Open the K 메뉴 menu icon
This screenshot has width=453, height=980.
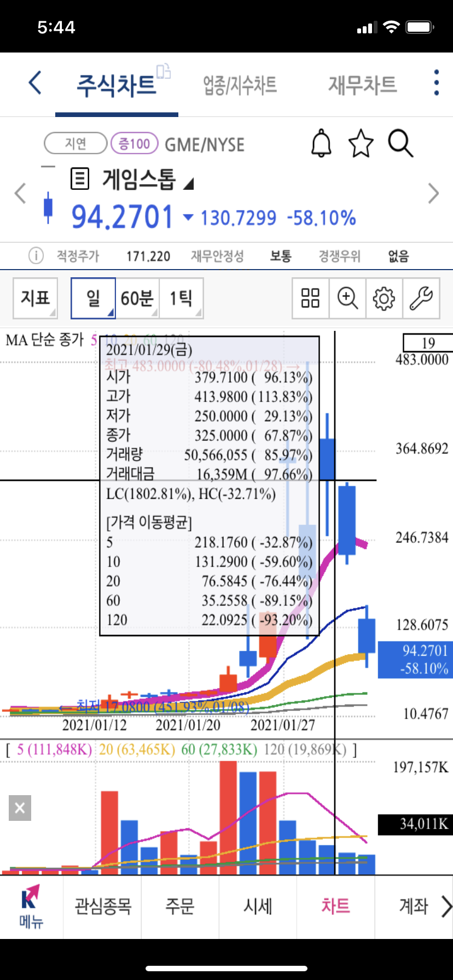(31, 907)
